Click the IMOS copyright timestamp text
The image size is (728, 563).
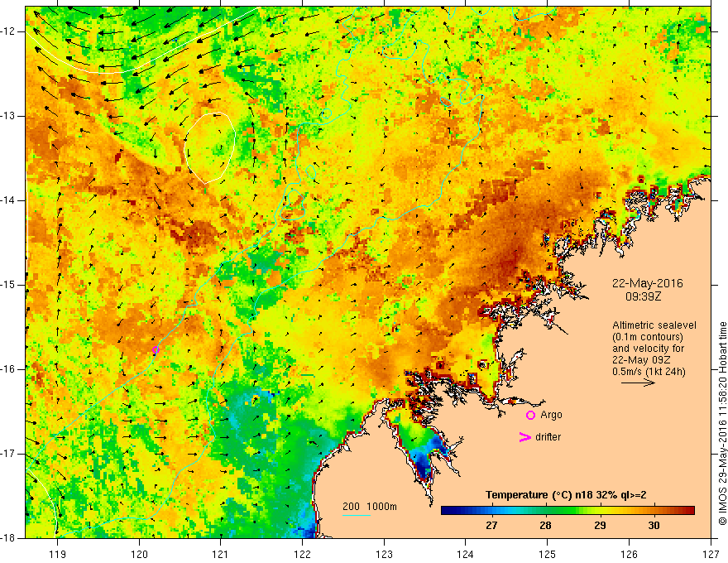pyautogui.click(x=722, y=423)
